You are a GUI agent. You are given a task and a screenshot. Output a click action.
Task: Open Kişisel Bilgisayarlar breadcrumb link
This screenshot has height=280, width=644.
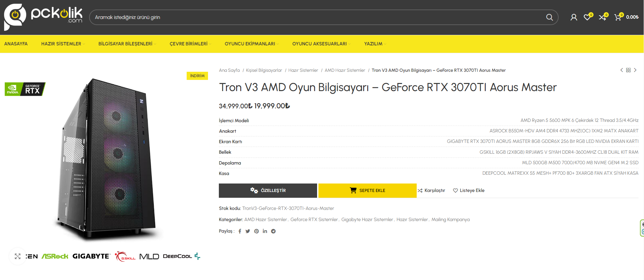click(264, 70)
